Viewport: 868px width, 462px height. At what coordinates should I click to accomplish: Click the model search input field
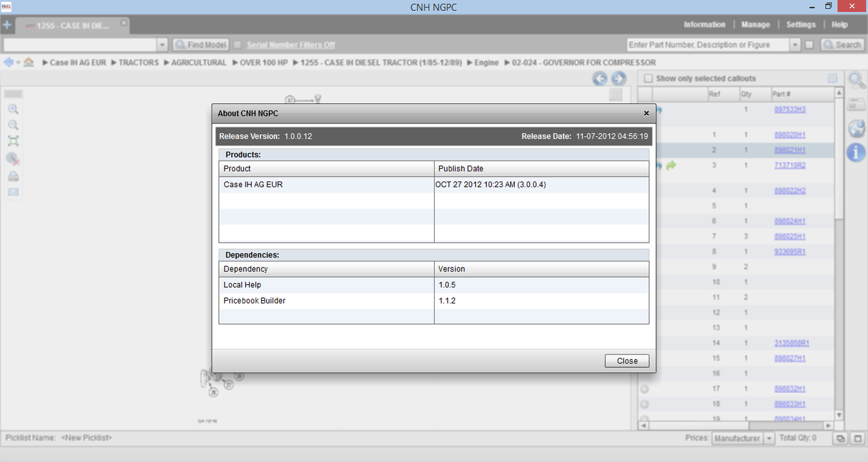pyautogui.click(x=80, y=45)
